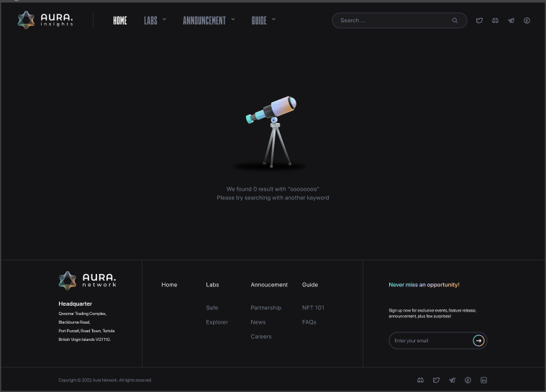Click the 'Sign up now for exclusive events' text
Viewport: 546px width, 392px height.
[432, 313]
